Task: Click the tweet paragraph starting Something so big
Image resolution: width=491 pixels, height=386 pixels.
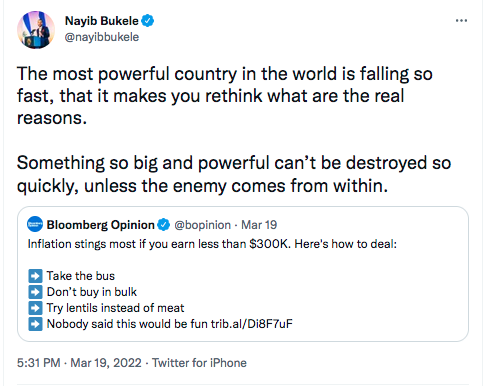Action: click(234, 174)
